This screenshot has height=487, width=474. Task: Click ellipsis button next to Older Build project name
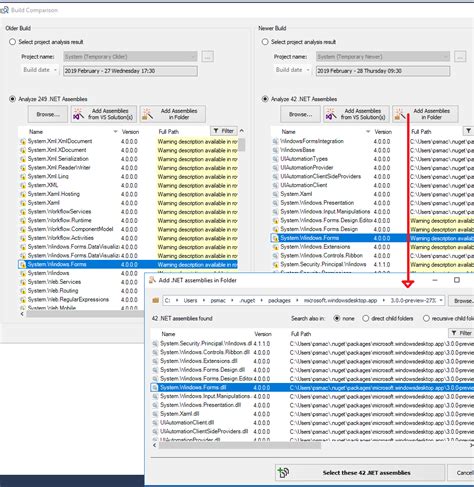207,57
